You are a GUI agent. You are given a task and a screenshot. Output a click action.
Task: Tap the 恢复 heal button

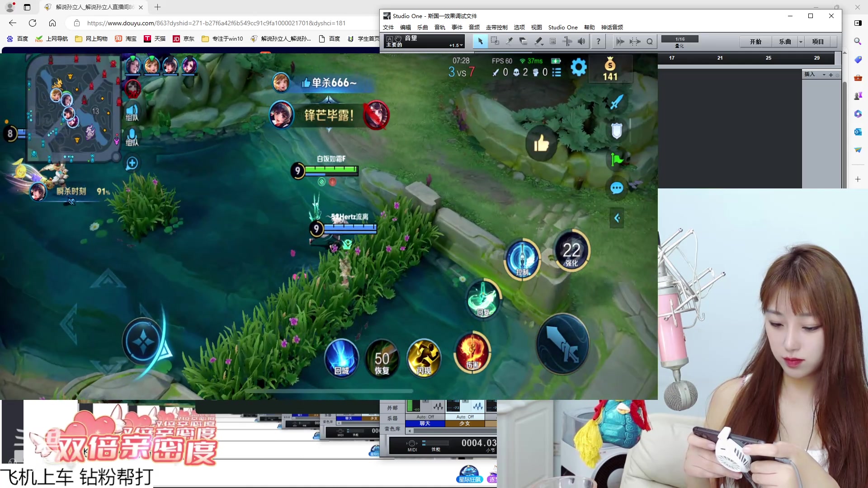[x=382, y=358]
